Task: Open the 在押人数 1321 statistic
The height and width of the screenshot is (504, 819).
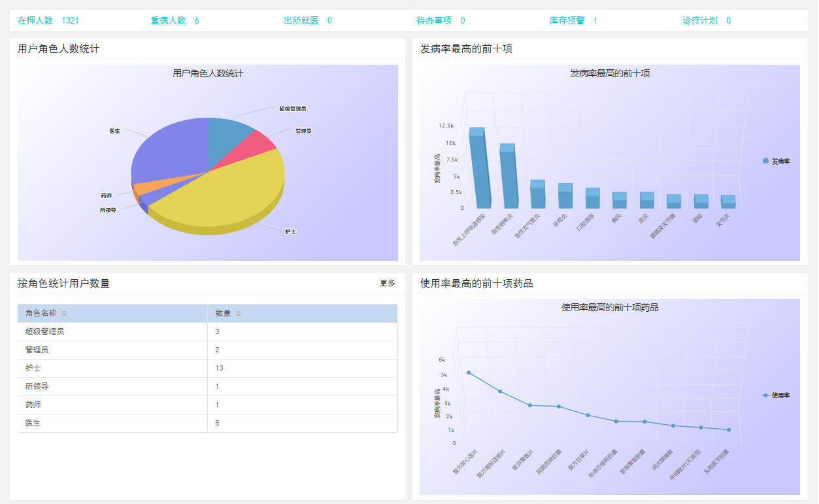Action: coord(48,20)
